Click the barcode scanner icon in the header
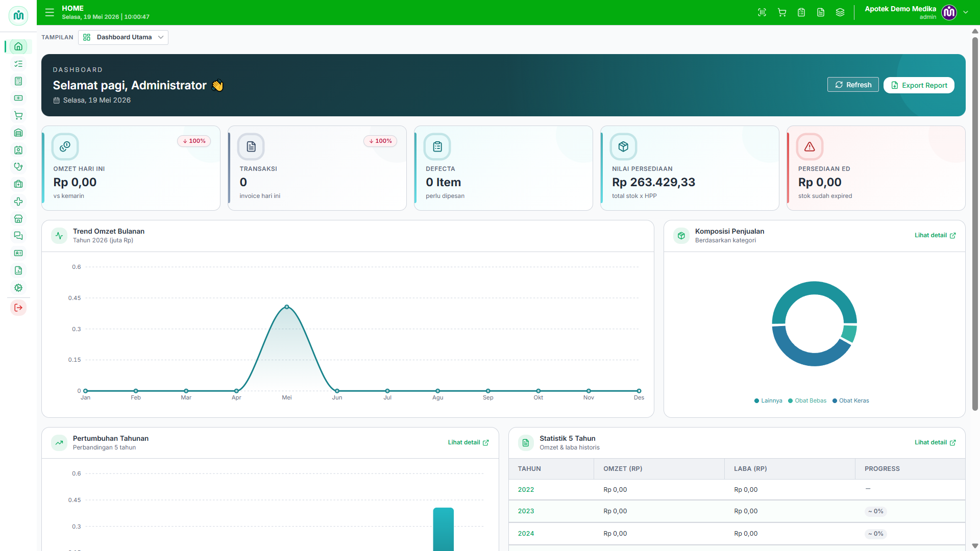Screen dimensions: 980x551 pyautogui.click(x=762, y=12)
